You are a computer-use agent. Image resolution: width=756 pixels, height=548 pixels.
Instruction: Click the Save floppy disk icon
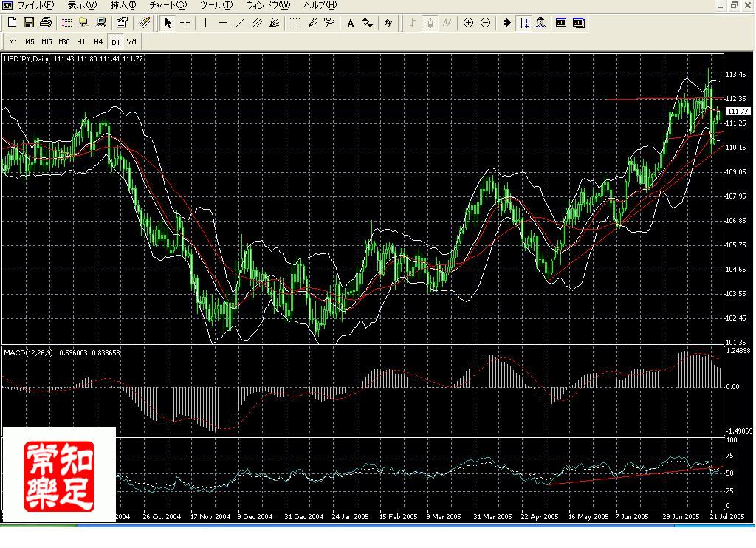pyautogui.click(x=29, y=23)
